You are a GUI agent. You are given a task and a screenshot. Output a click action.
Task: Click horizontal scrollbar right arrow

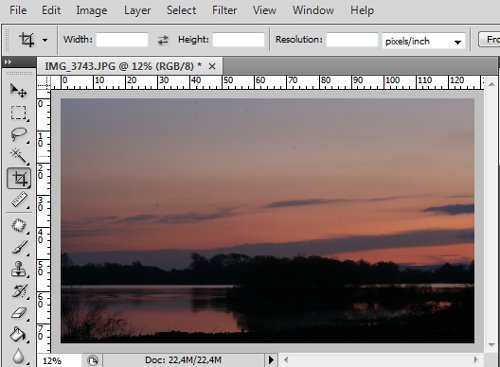(x=476, y=360)
